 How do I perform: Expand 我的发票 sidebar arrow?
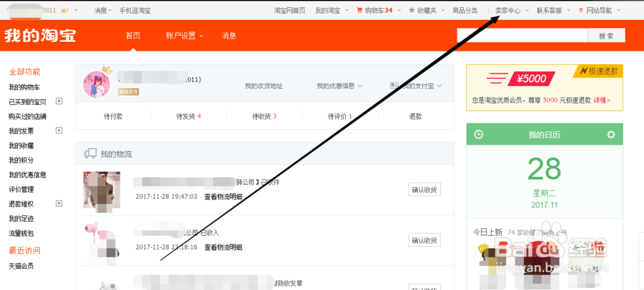59,131
